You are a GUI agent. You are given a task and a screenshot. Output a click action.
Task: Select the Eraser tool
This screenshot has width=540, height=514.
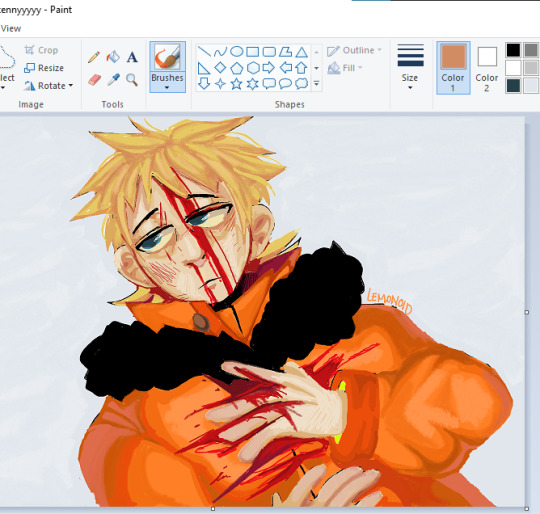94,80
